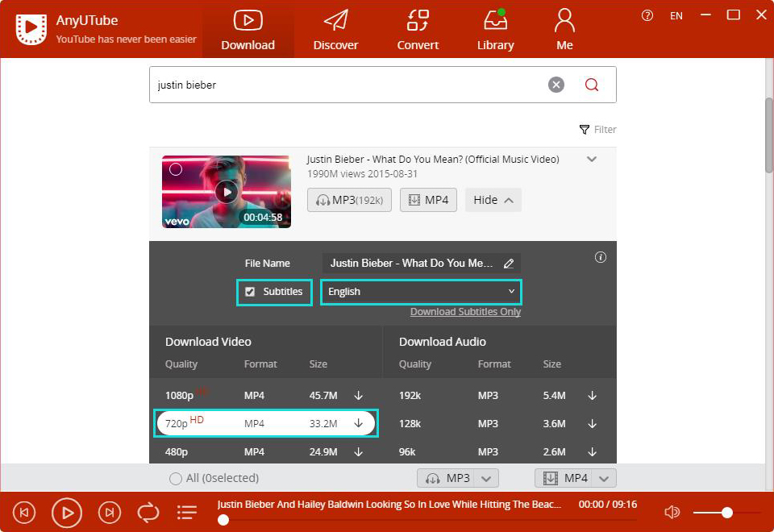The image size is (774, 532).
Task: Download the 192k MP3 audio arrow
Action: click(x=593, y=395)
